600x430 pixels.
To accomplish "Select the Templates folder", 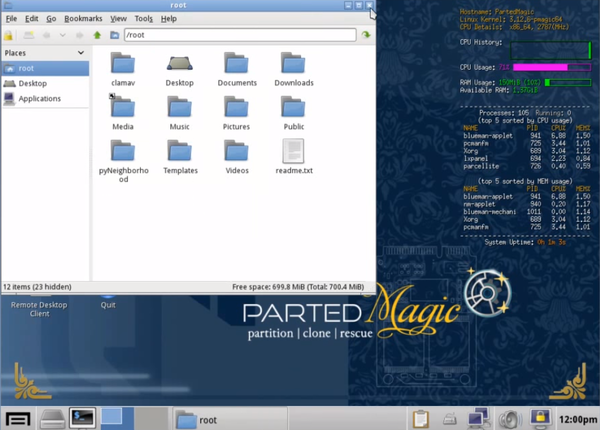I will coord(180,157).
